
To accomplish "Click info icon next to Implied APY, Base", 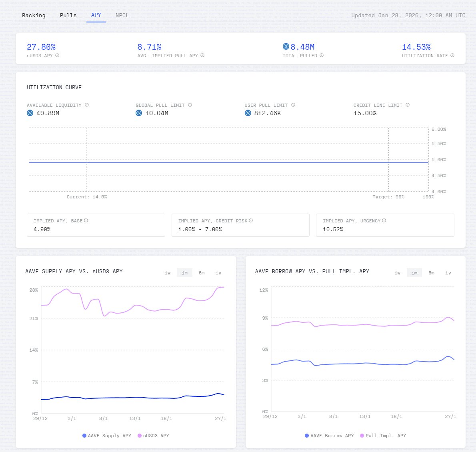I will click(86, 221).
